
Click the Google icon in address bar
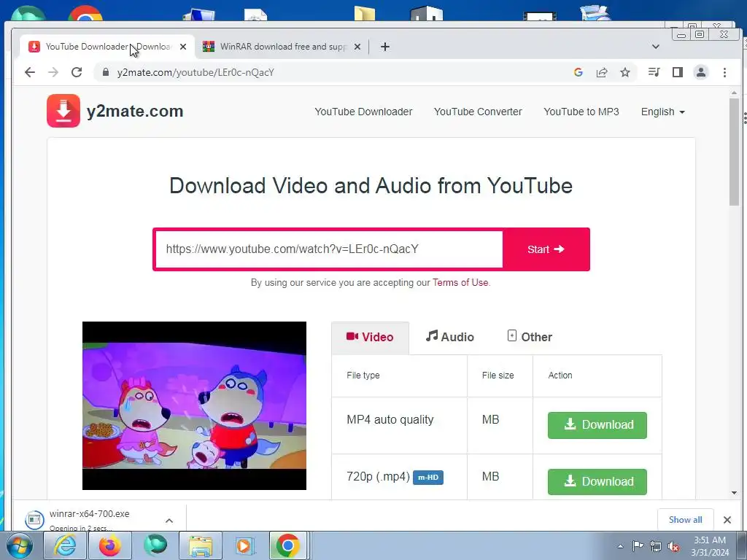(578, 72)
